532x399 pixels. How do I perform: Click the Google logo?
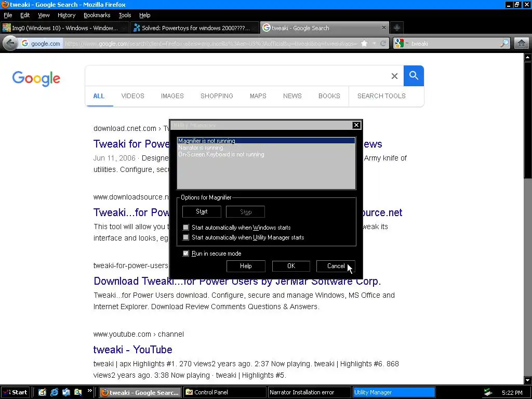click(36, 78)
